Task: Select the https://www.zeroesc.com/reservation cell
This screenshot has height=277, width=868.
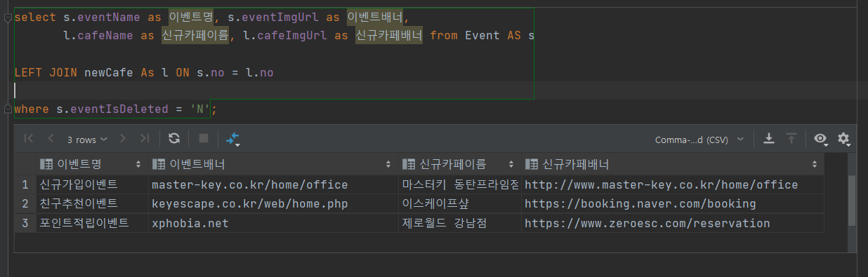Action: 672,224
